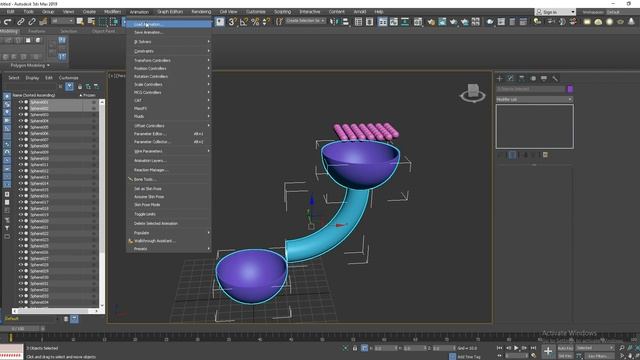This screenshot has height=360, width=640.
Task: Toggle 3D Snaps icon
Action: (232, 22)
